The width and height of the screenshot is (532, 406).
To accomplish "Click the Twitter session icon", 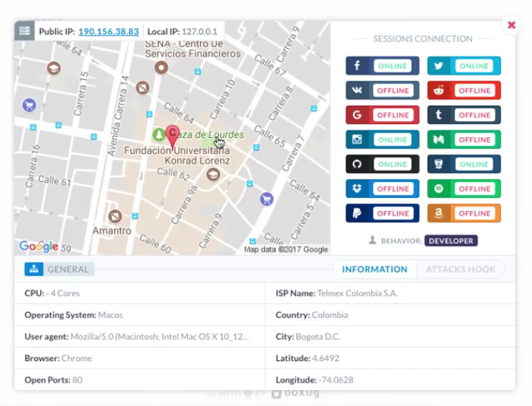I will [439, 66].
